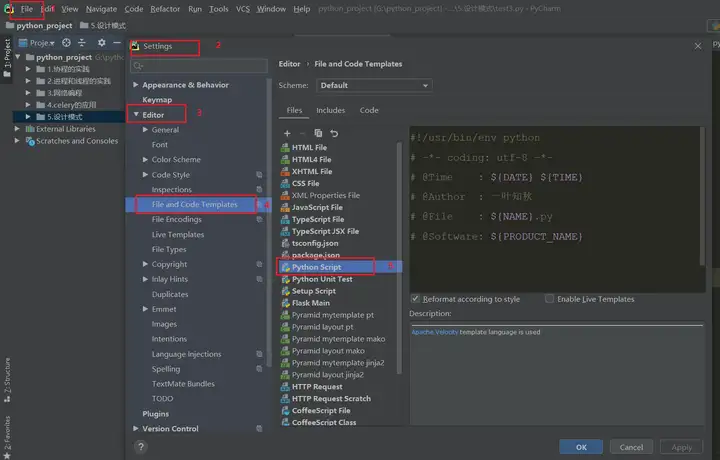Expand the Color Scheme node

coord(145,160)
